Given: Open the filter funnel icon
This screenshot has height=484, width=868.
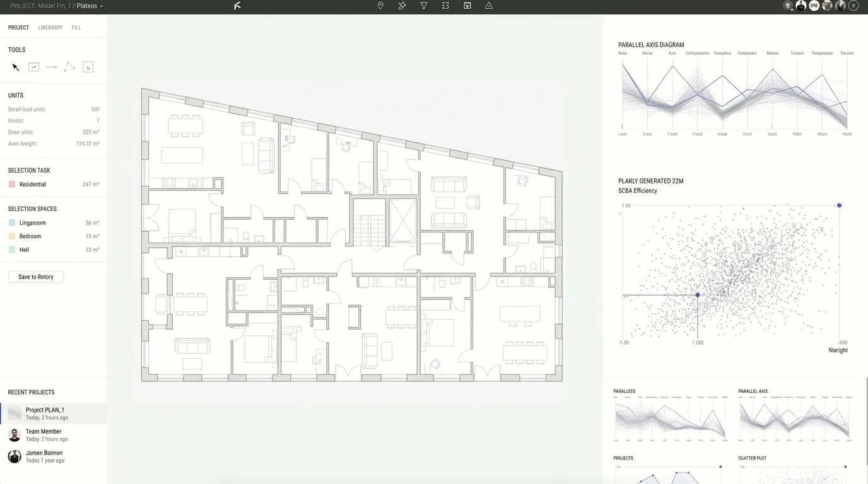Looking at the screenshot, I should [424, 6].
